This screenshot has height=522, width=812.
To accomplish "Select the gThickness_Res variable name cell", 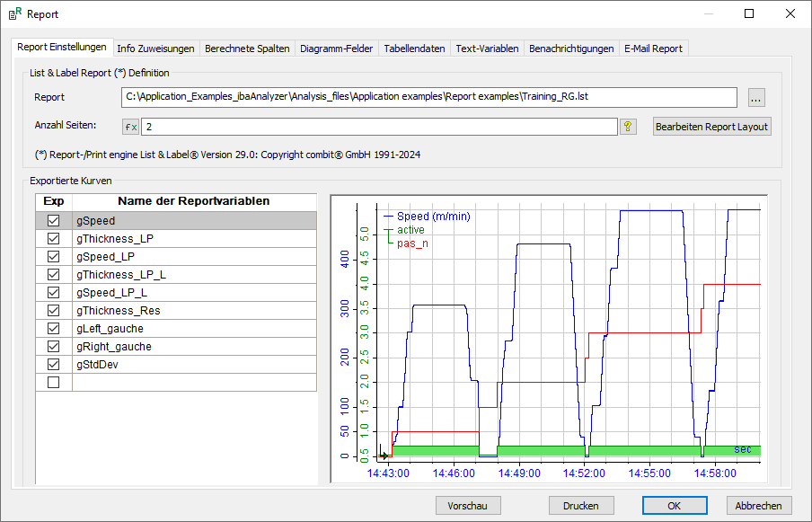I will [x=194, y=310].
